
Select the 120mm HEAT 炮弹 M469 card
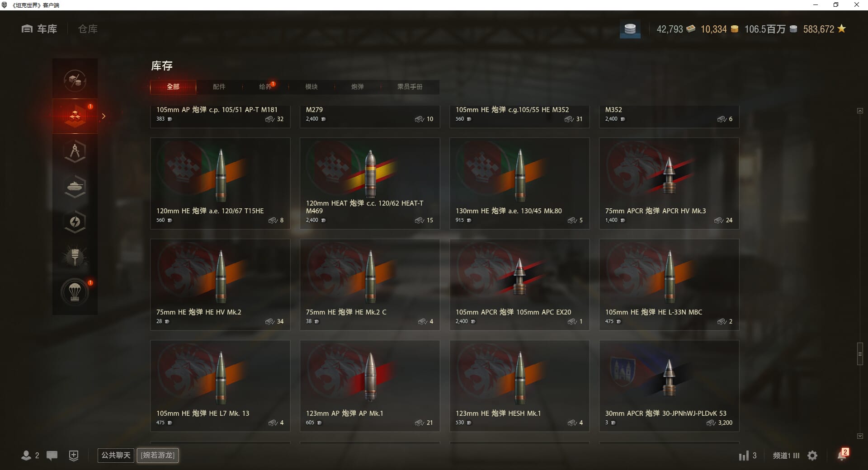click(370, 183)
